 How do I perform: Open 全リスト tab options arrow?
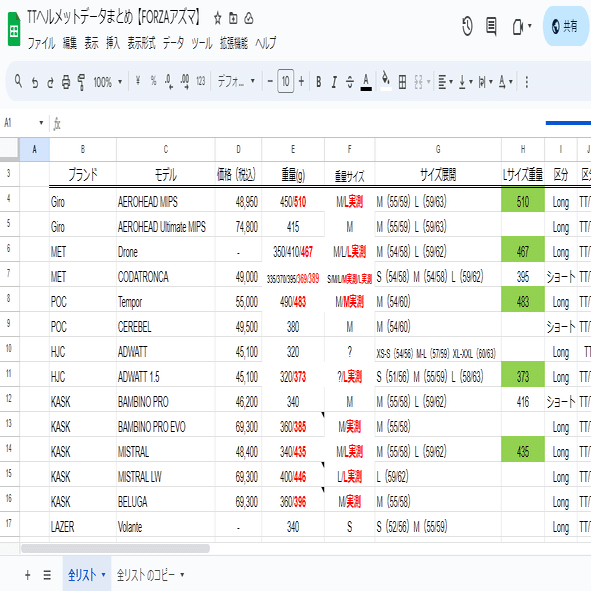pyautogui.click(x=103, y=575)
